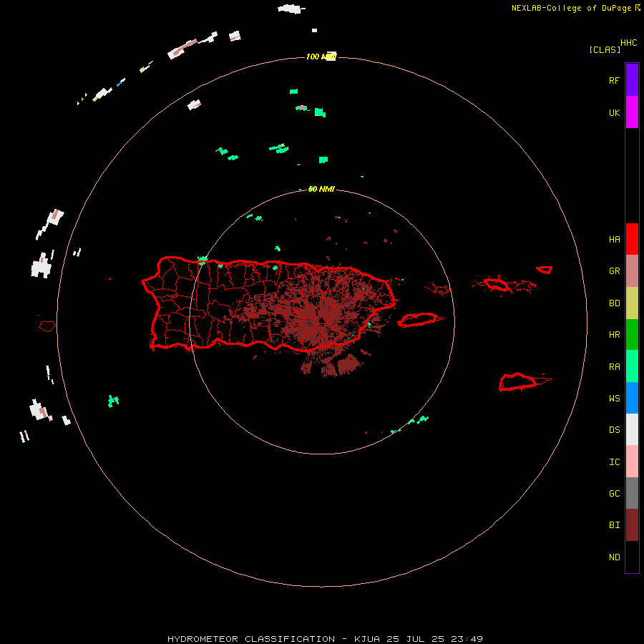The height and width of the screenshot is (644, 644).
Task: Click the small Mona island outline west of Puerto Rico
Action: [47, 326]
